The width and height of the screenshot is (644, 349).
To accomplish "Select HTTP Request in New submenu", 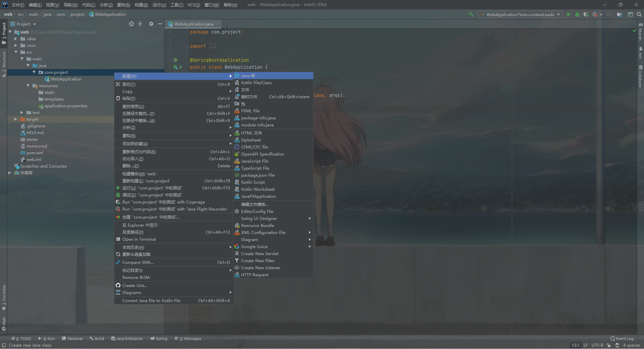I will [273, 275].
